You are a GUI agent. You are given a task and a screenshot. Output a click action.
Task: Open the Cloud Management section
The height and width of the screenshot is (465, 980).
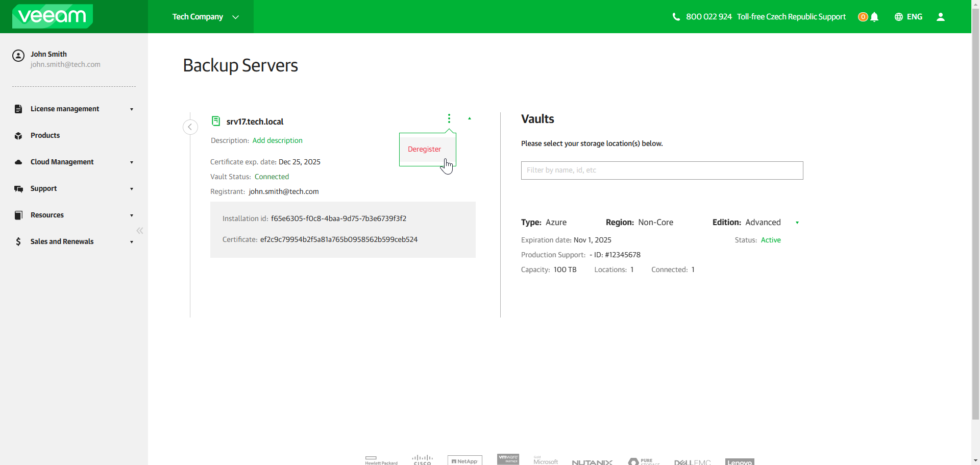tap(62, 162)
